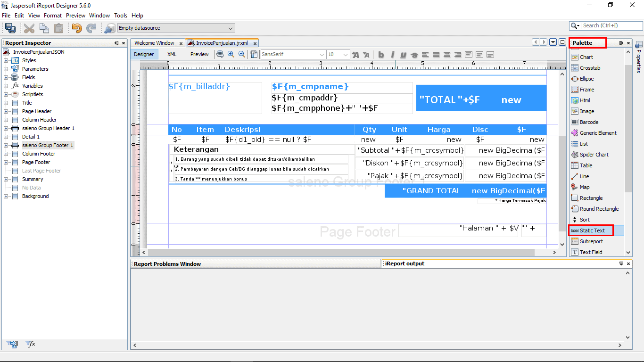Click the Save All toolbar icon
The height and width of the screenshot is (362, 644).
(10, 28)
